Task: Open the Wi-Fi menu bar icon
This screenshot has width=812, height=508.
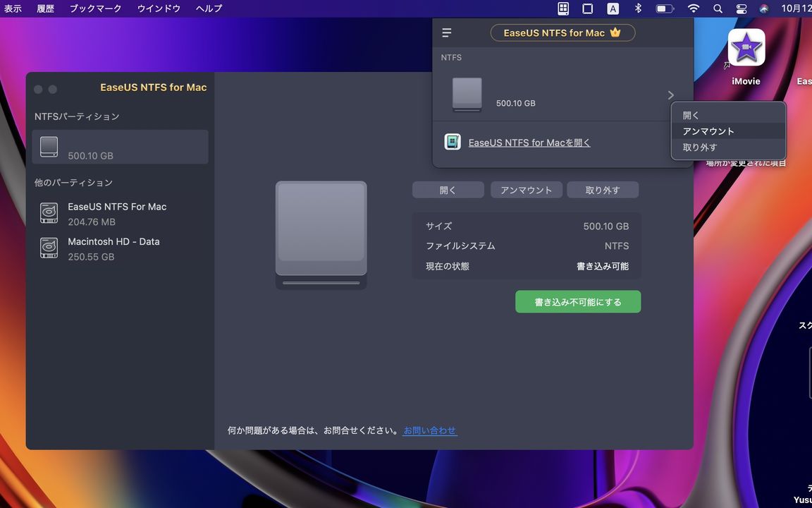Action: coord(694,8)
